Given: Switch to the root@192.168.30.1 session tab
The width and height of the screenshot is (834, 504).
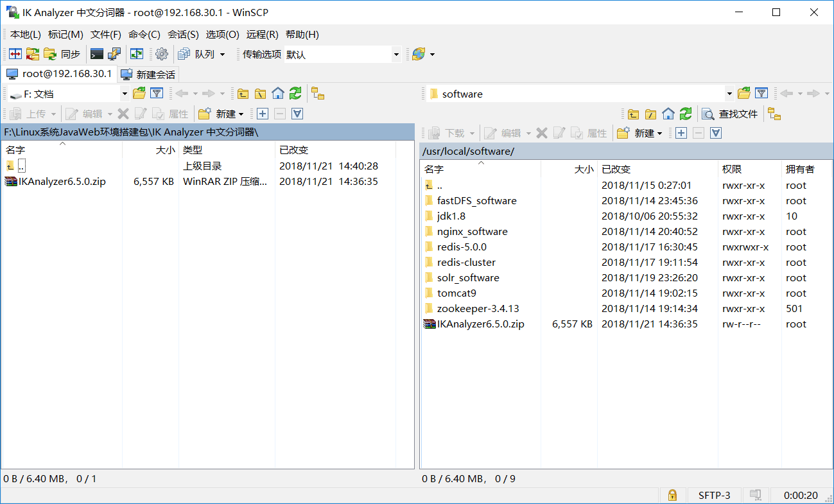Looking at the screenshot, I should click(x=59, y=74).
